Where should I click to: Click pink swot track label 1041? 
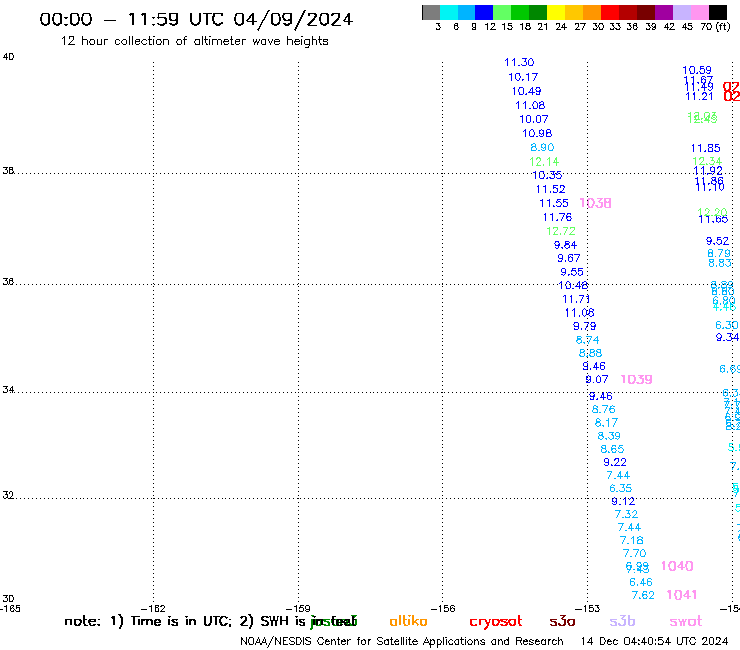(x=681, y=595)
